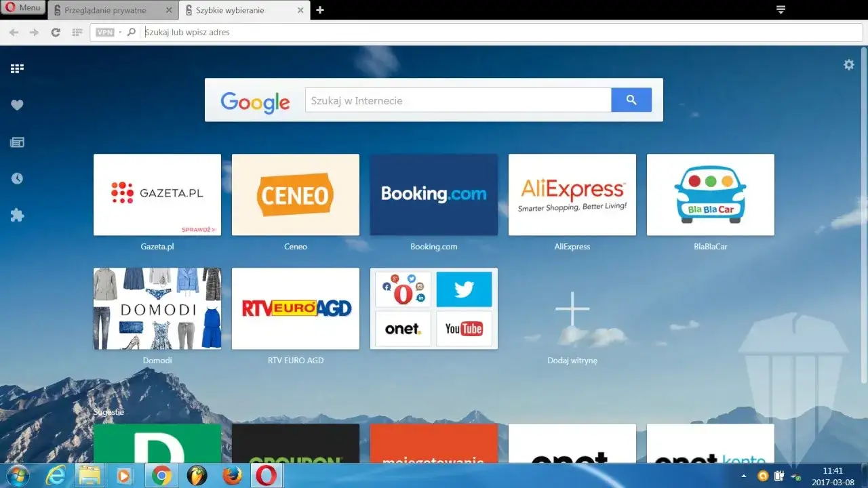The image size is (868, 488).
Task: Click the blue Google search button
Action: (631, 100)
